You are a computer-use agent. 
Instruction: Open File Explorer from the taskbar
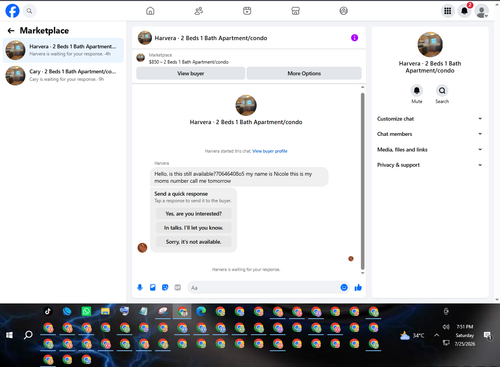pyautogui.click(x=105, y=311)
